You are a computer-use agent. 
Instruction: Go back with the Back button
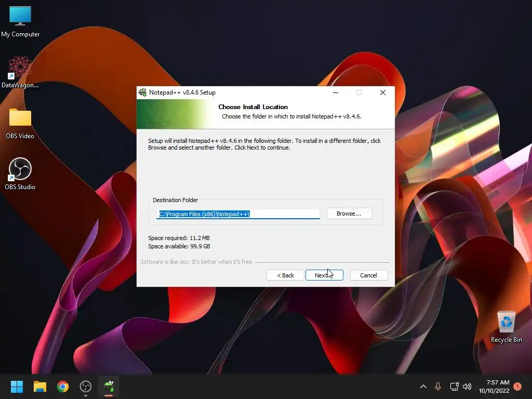(x=285, y=275)
